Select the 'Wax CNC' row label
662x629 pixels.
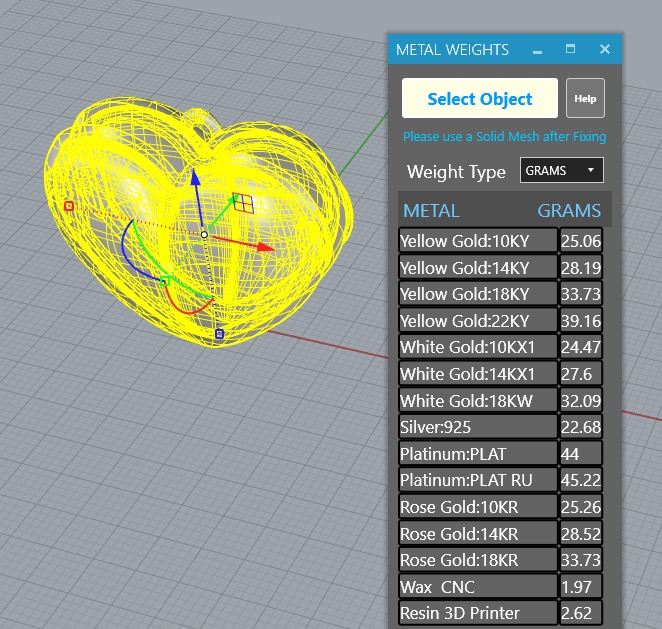click(478, 587)
